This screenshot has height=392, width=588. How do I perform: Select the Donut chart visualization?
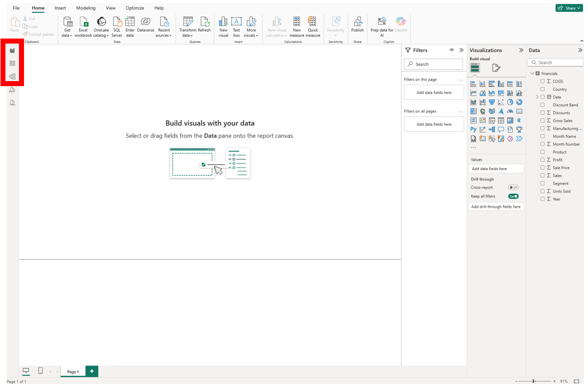tap(519, 102)
